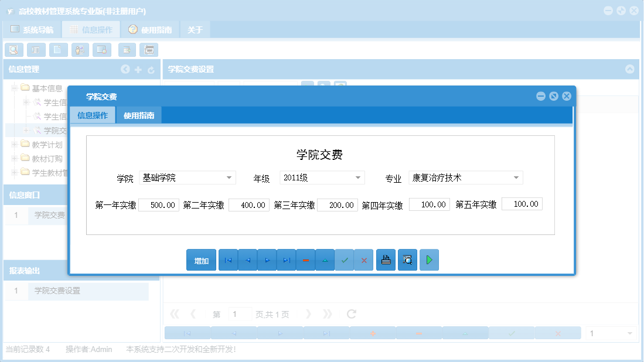
Task: Open the print preview icon in the dialog
Action: (x=407, y=259)
